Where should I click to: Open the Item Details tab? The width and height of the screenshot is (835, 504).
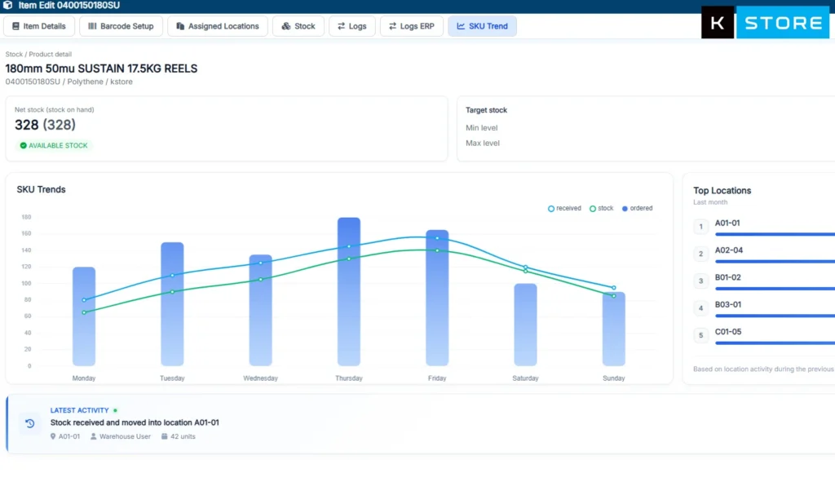[39, 26]
